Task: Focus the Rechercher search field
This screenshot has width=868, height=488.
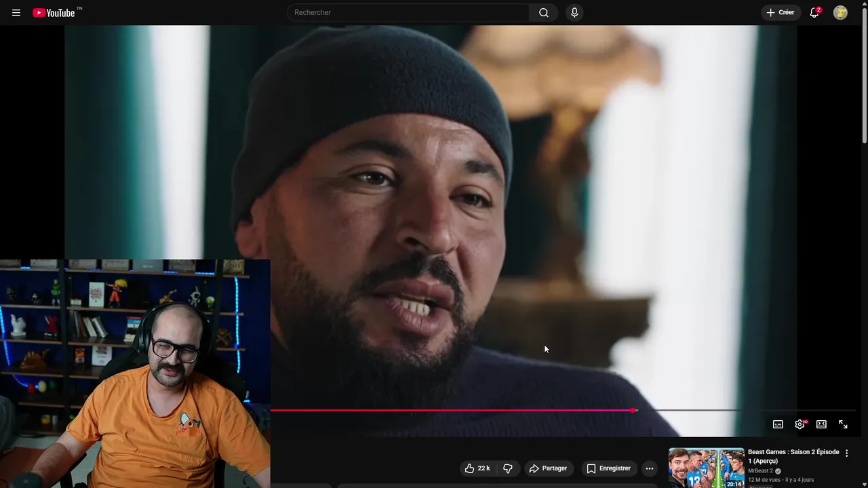Action: [x=409, y=12]
